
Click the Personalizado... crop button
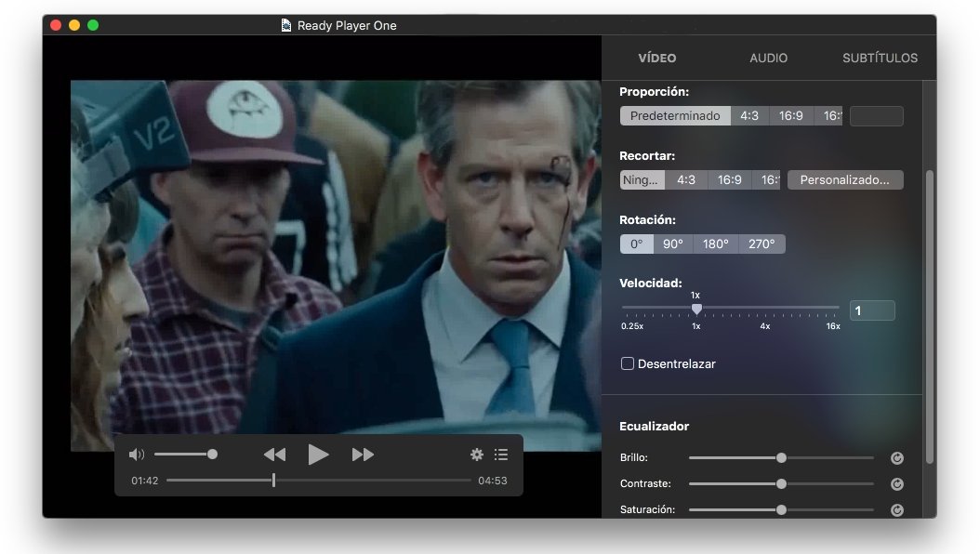point(845,180)
